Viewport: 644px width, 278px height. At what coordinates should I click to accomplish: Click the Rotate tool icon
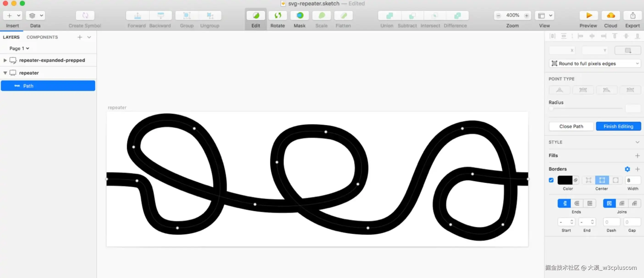pos(278,16)
